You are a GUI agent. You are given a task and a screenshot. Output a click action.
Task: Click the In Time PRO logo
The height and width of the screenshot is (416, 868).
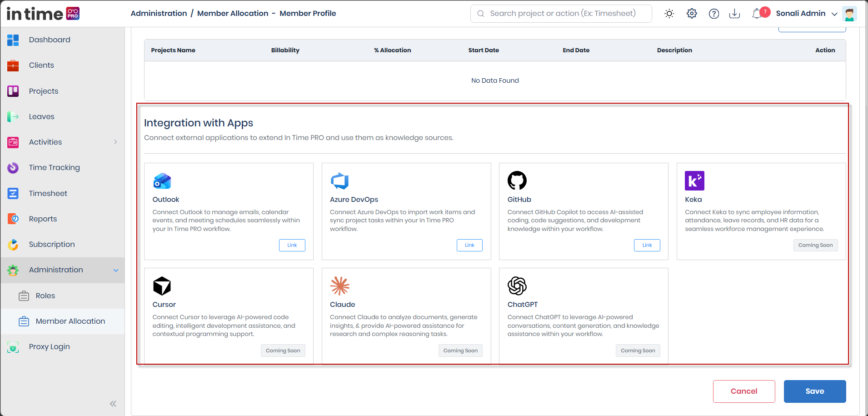[43, 14]
